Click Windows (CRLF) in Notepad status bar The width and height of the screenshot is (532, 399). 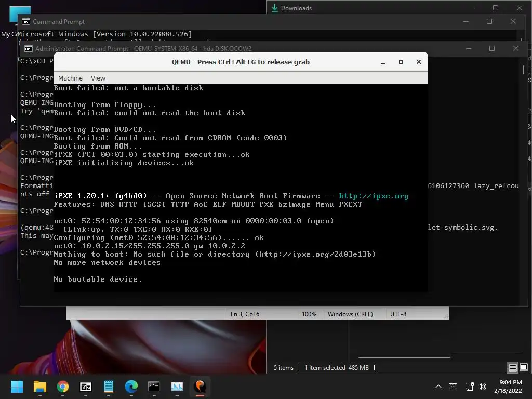point(350,314)
